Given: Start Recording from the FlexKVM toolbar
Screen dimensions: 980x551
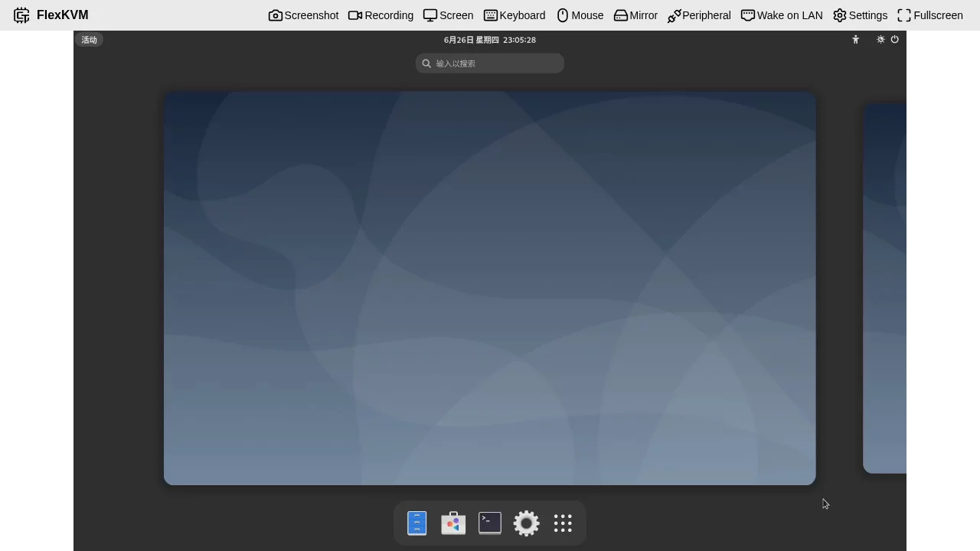Looking at the screenshot, I should (381, 15).
